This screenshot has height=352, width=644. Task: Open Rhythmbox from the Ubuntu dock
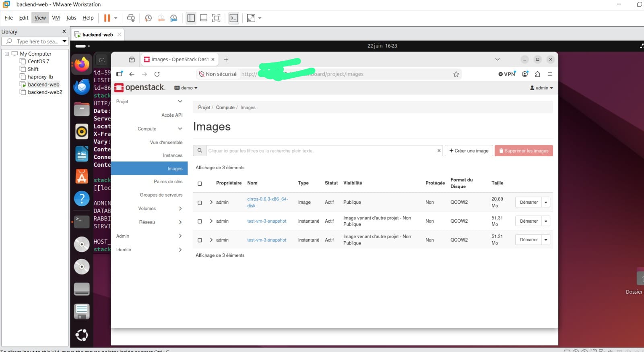click(82, 131)
